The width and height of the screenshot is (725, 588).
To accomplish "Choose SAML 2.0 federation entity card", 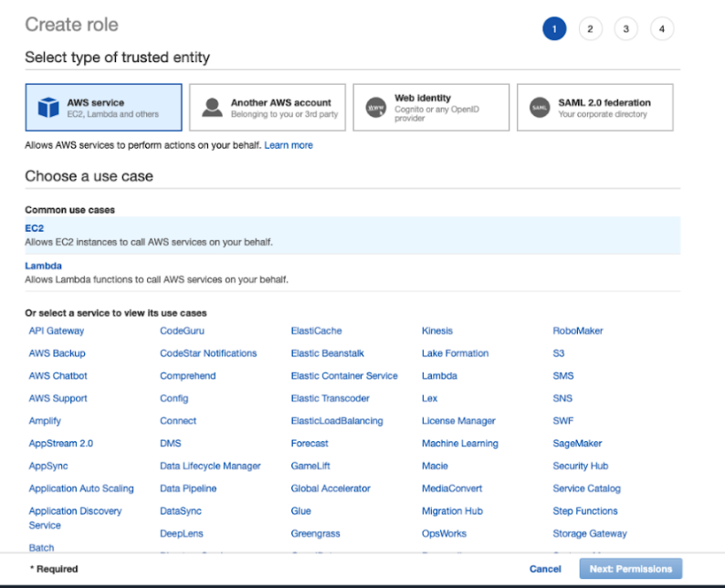I will coord(595,107).
